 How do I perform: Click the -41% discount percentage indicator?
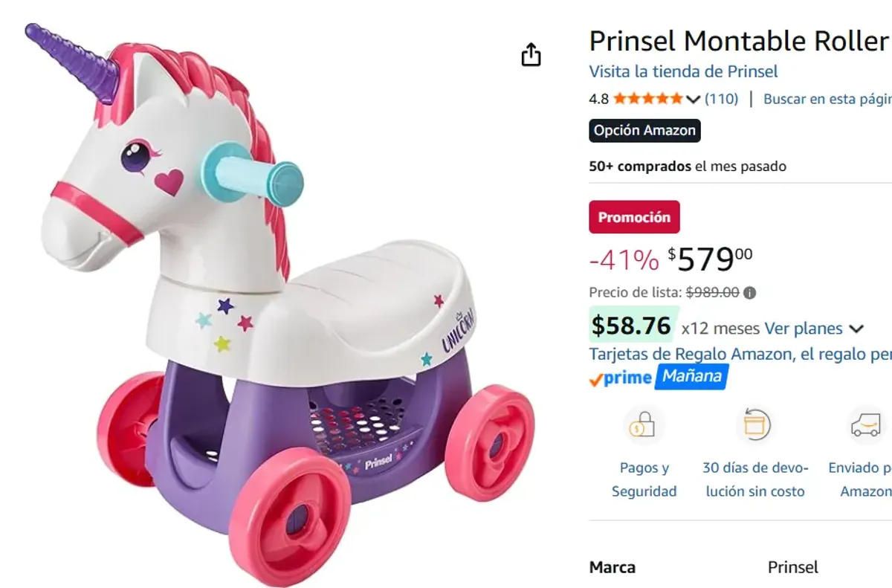tap(621, 259)
